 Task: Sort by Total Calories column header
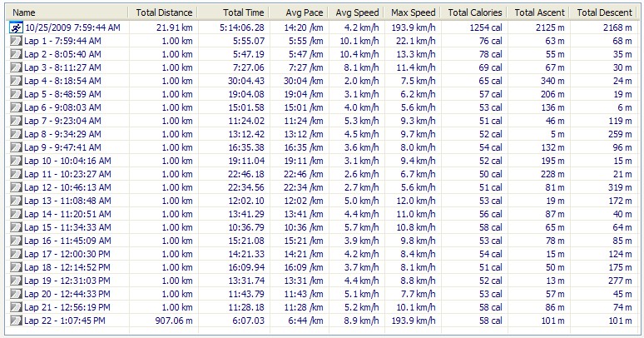coord(474,12)
